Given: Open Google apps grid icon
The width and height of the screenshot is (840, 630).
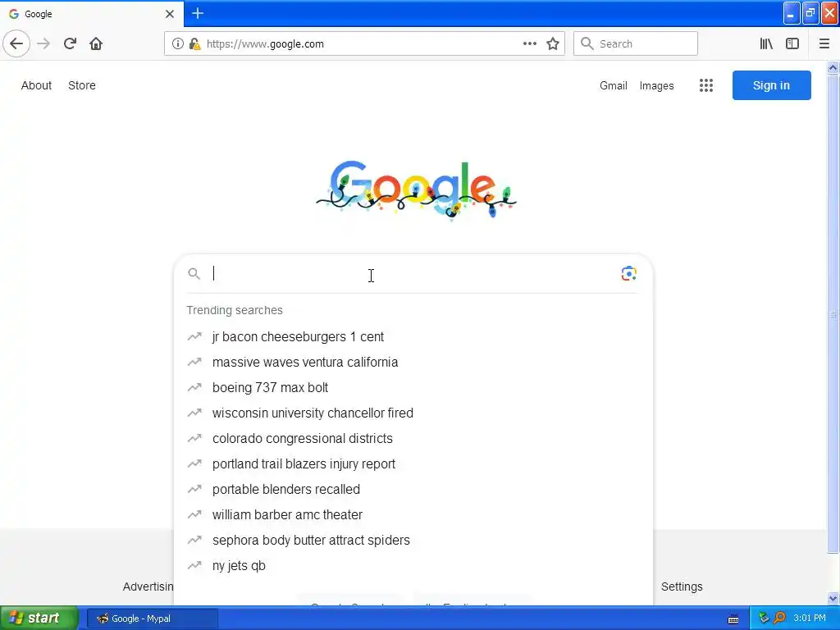Looking at the screenshot, I should (x=706, y=85).
